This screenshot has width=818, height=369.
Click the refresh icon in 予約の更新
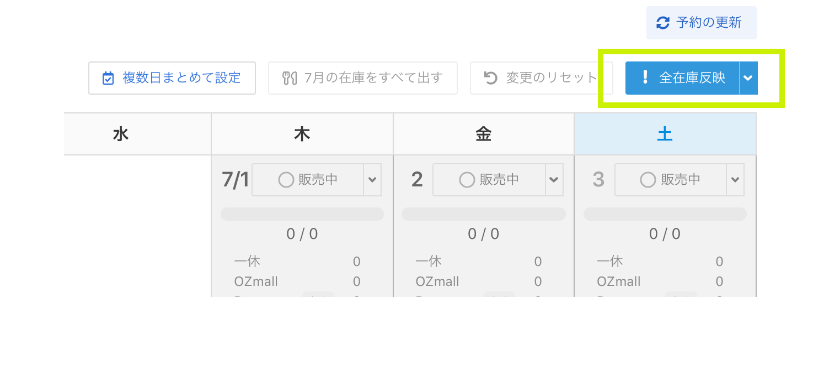[x=663, y=23]
